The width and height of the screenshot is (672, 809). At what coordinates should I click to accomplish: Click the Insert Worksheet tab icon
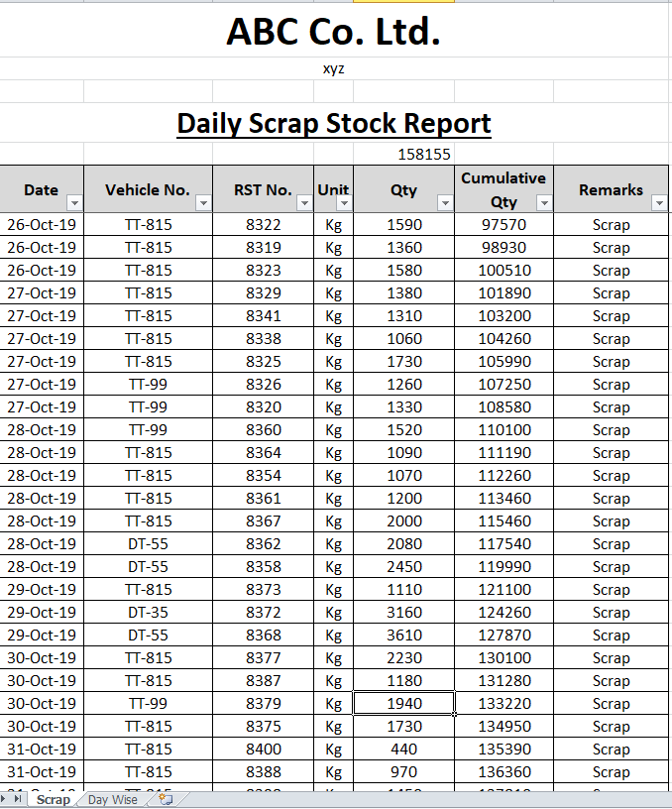166,799
